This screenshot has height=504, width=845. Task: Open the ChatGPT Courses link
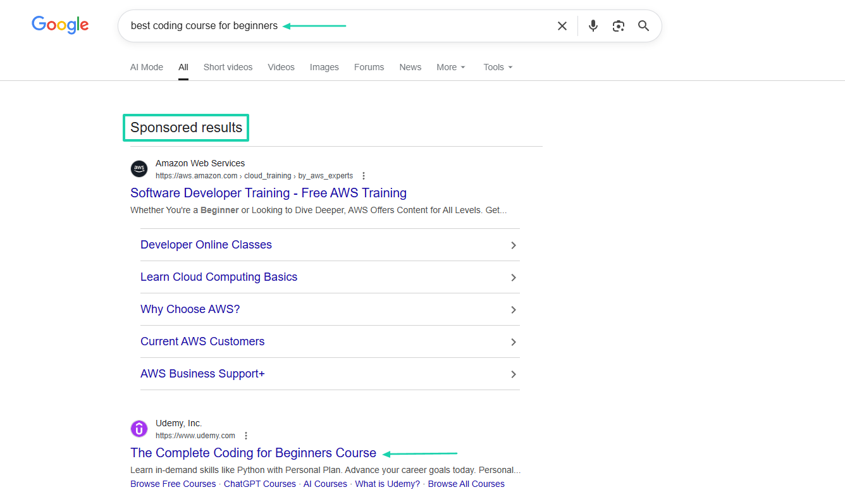260,484
